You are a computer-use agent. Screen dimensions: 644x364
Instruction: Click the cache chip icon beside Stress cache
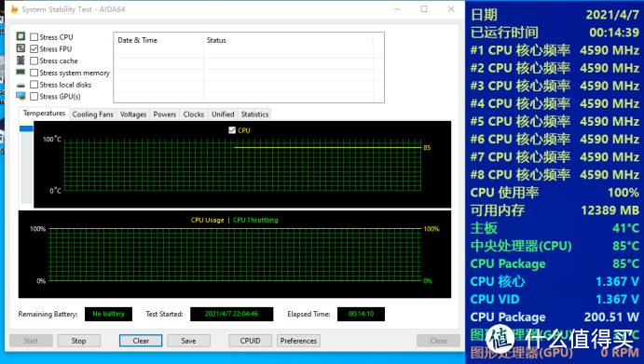pos(21,61)
